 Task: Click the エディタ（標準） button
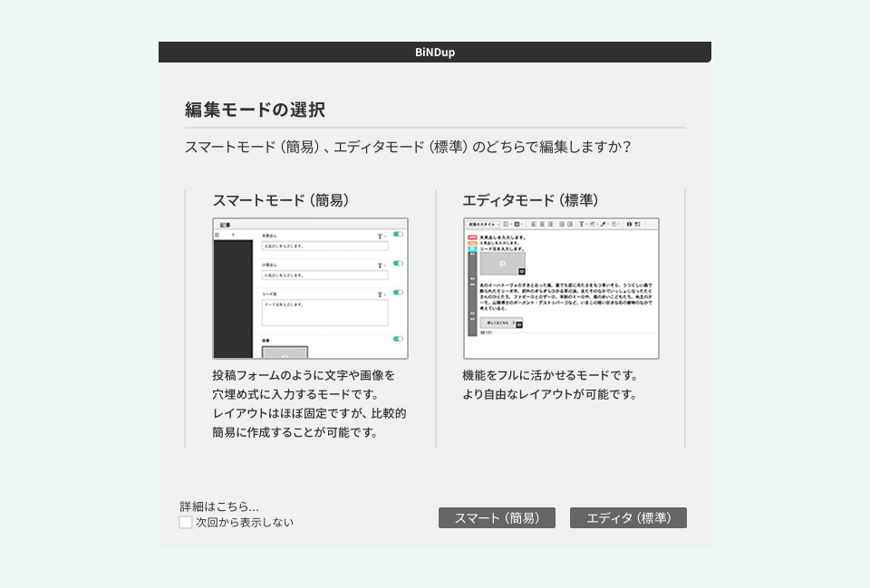tap(628, 517)
